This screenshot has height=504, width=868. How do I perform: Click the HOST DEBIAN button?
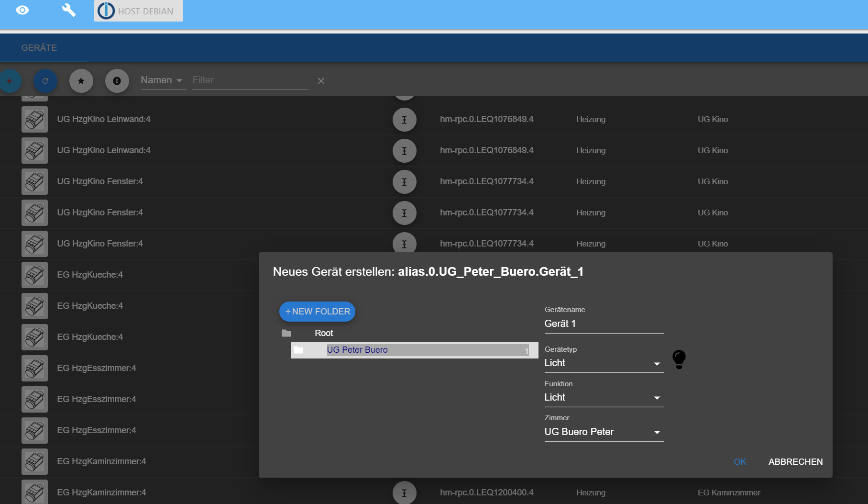click(139, 11)
